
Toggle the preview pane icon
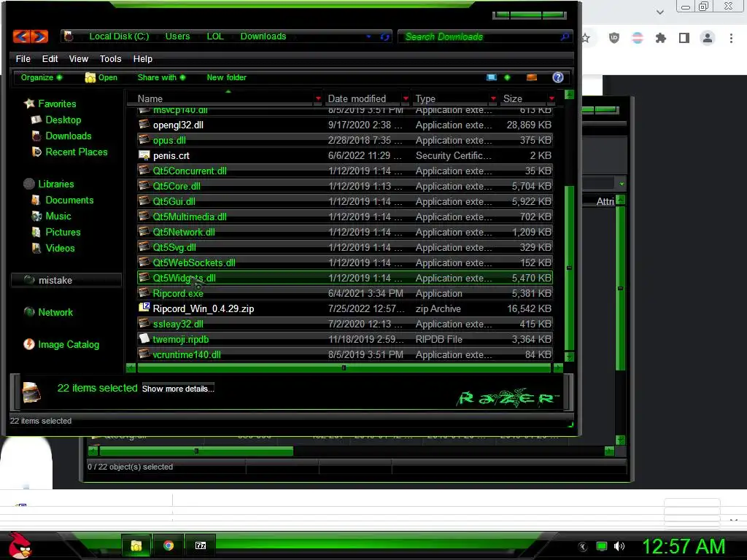pos(532,77)
